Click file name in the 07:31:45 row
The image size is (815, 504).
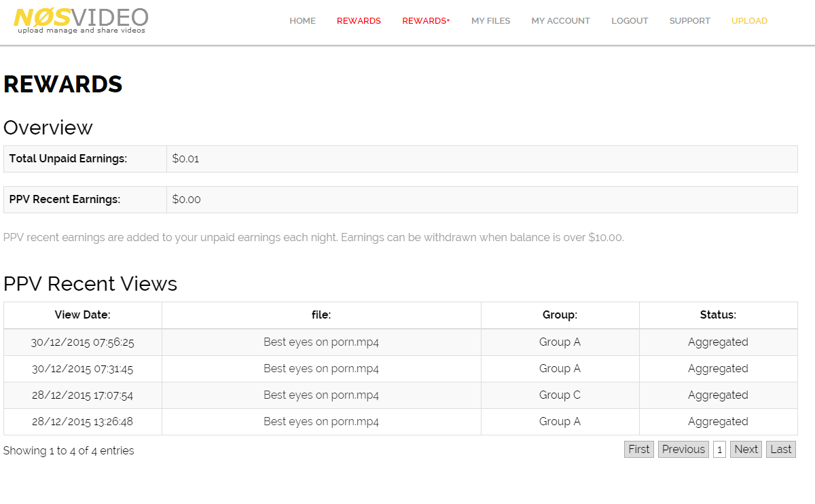tap(321, 369)
